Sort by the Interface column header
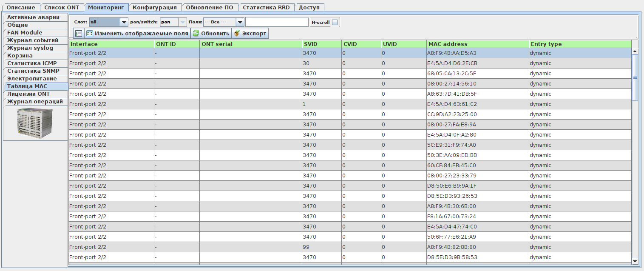644x271 pixels. pos(111,44)
